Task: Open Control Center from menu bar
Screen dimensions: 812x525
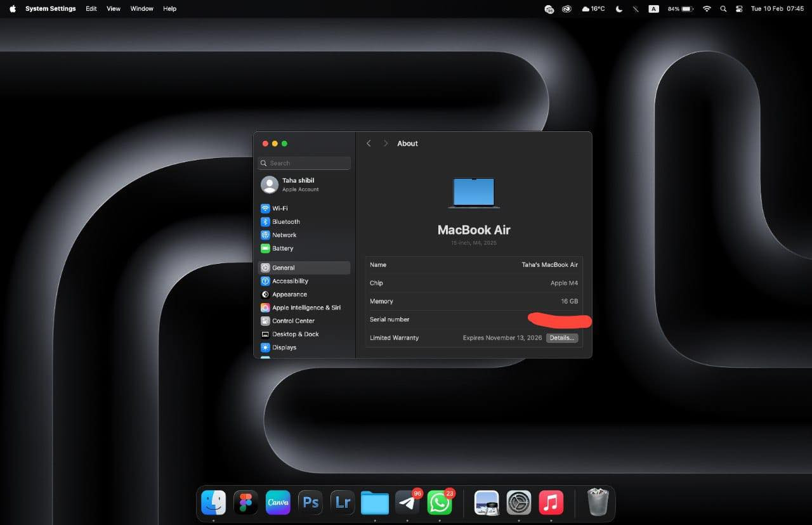Action: pyautogui.click(x=739, y=9)
